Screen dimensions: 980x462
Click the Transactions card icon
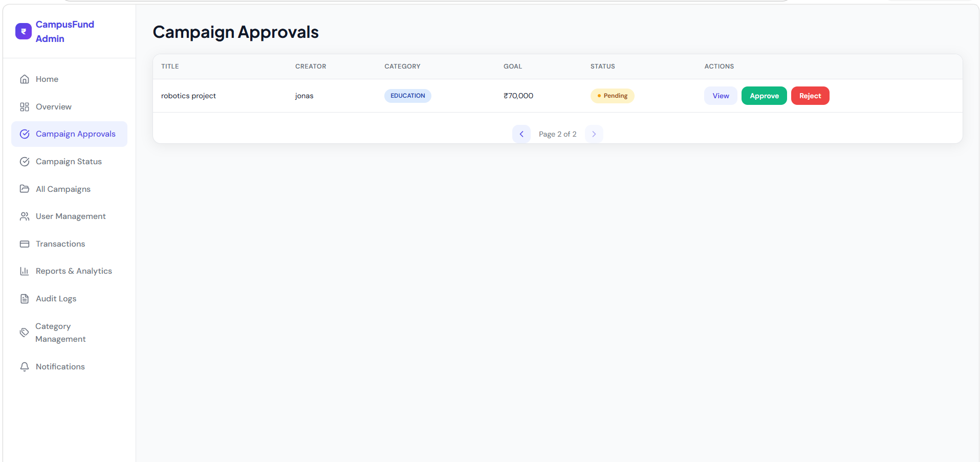(x=25, y=244)
